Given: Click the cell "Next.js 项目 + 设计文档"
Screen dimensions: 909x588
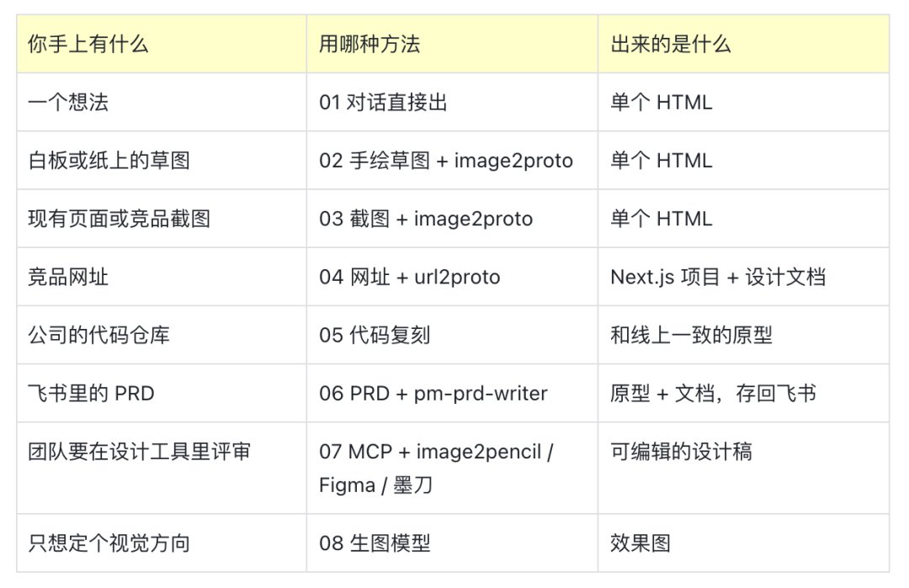Looking at the screenshot, I should pos(744,277).
